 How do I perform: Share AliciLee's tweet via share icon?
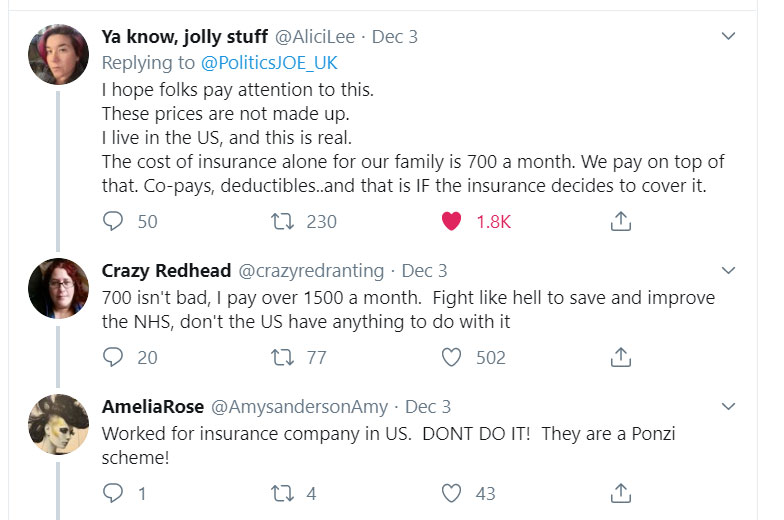coord(620,222)
